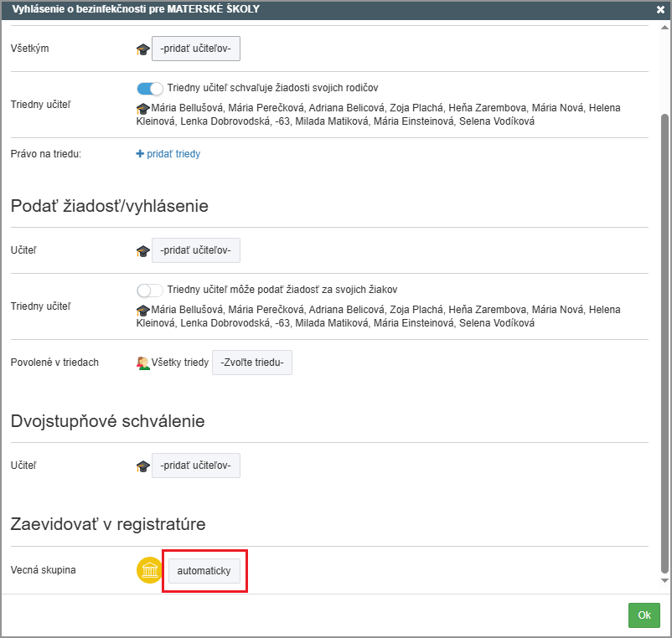Viewport: 672px width, 638px height.
Task: Click the student icon beside Všetky triedy
Action: 142,363
